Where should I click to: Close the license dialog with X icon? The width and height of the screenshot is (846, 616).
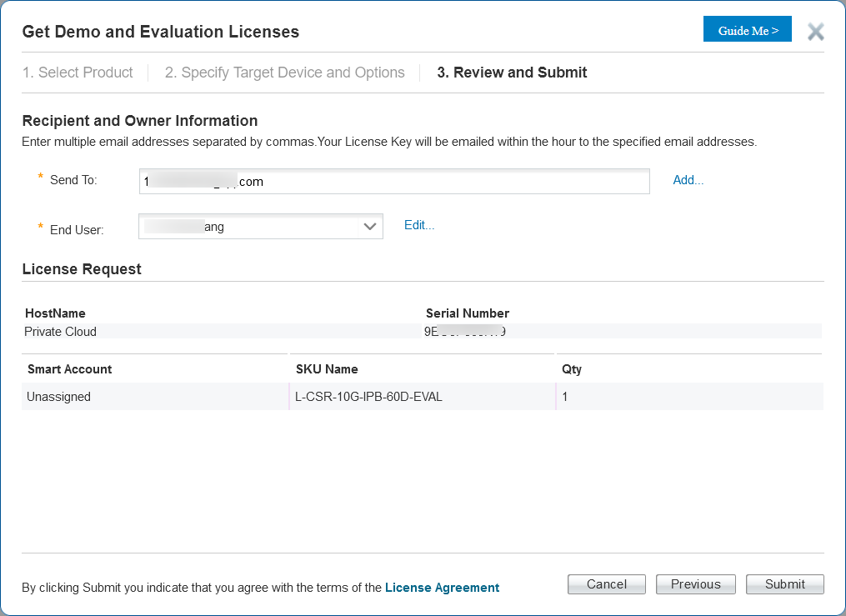(815, 32)
